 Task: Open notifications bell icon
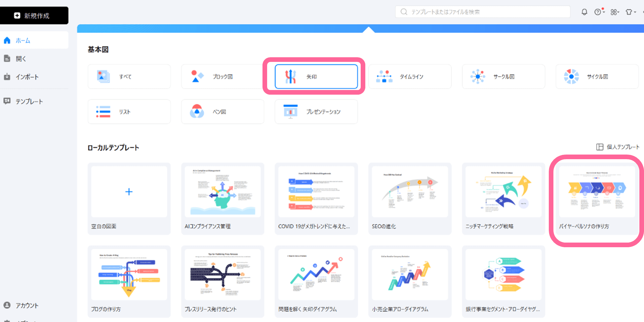pos(584,12)
